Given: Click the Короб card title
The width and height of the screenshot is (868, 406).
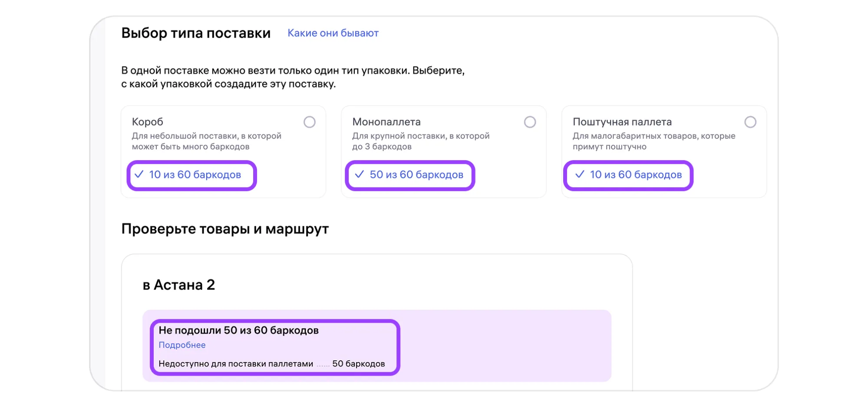Looking at the screenshot, I should click(x=148, y=122).
